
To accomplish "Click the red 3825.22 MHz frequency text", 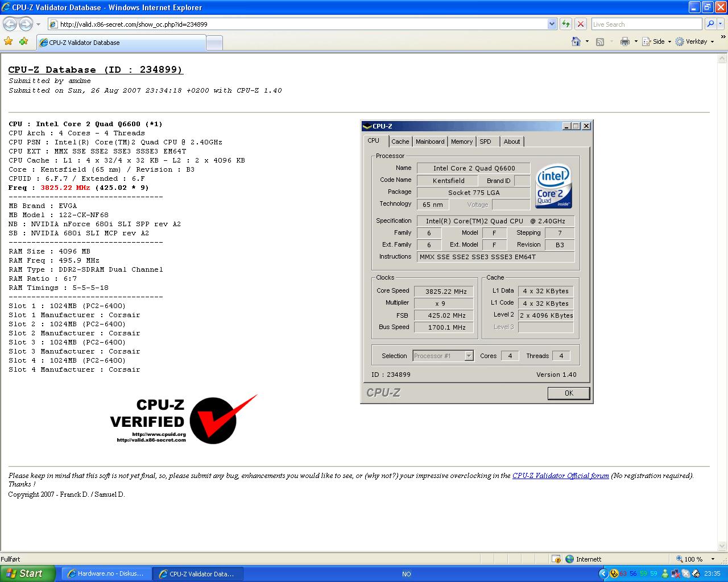I will (65, 188).
